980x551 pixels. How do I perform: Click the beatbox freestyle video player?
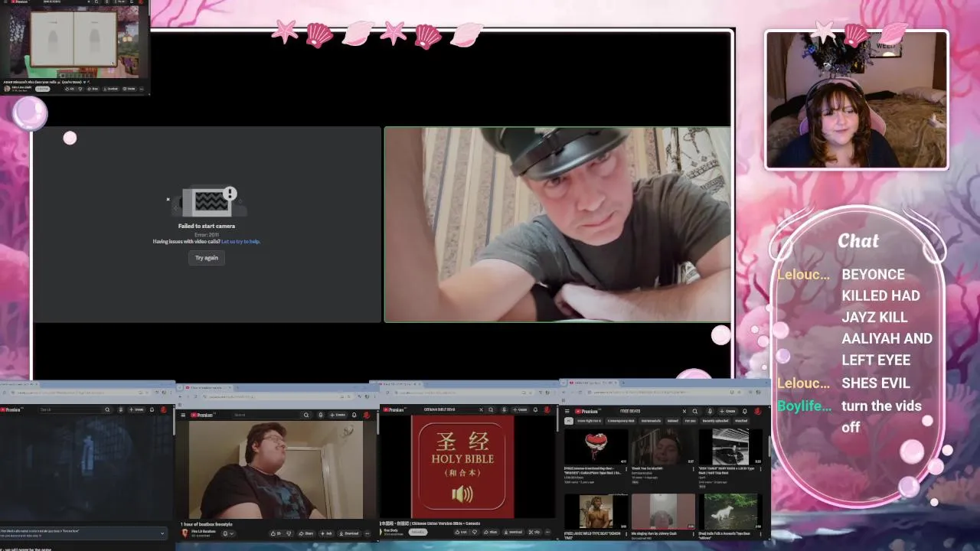[x=276, y=469]
